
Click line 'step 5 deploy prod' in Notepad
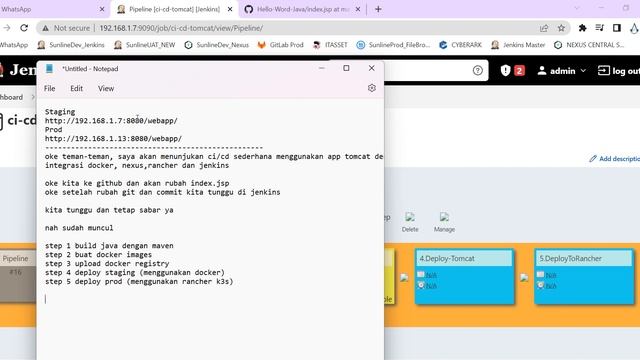139,282
